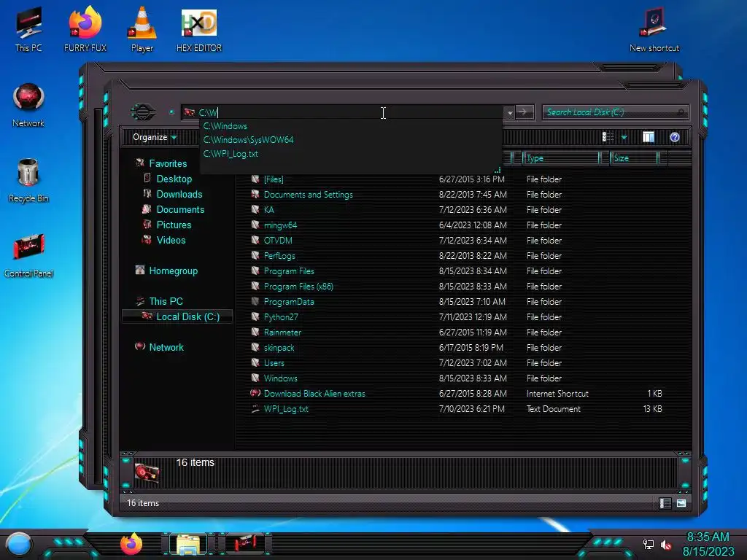Click the Type column header
747x560 pixels.
coord(561,158)
